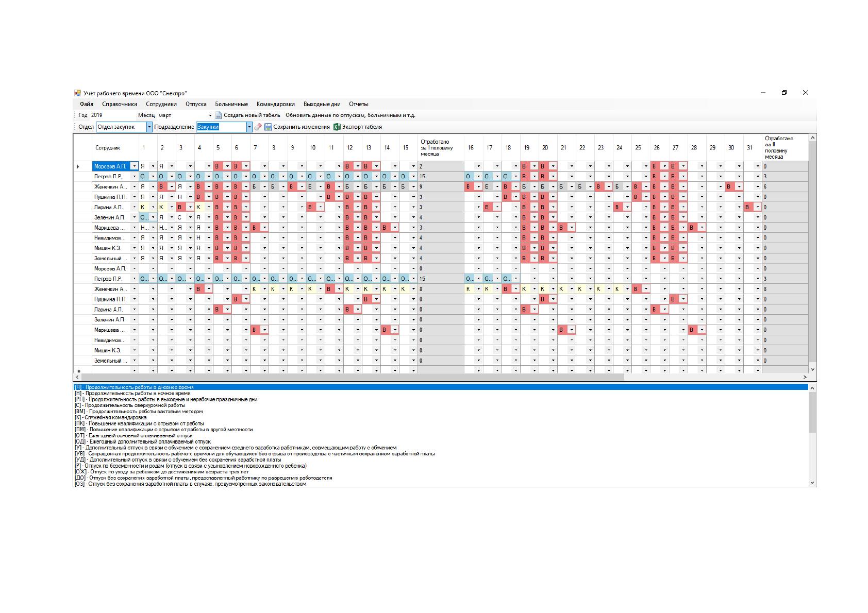This screenshot has width=868, height=613.
Task: Open the Отчеты menu
Action: click(359, 104)
